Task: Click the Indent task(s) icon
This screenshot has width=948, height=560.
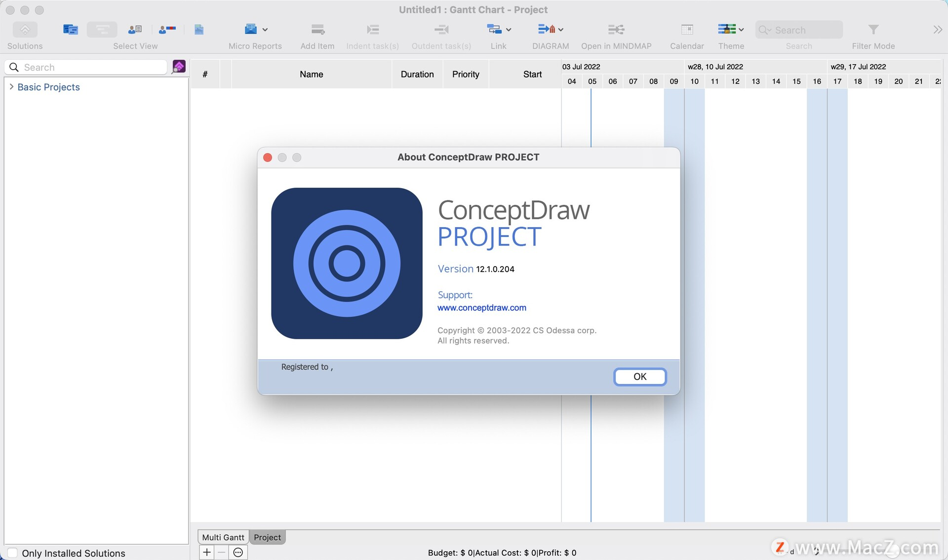Action: (373, 30)
